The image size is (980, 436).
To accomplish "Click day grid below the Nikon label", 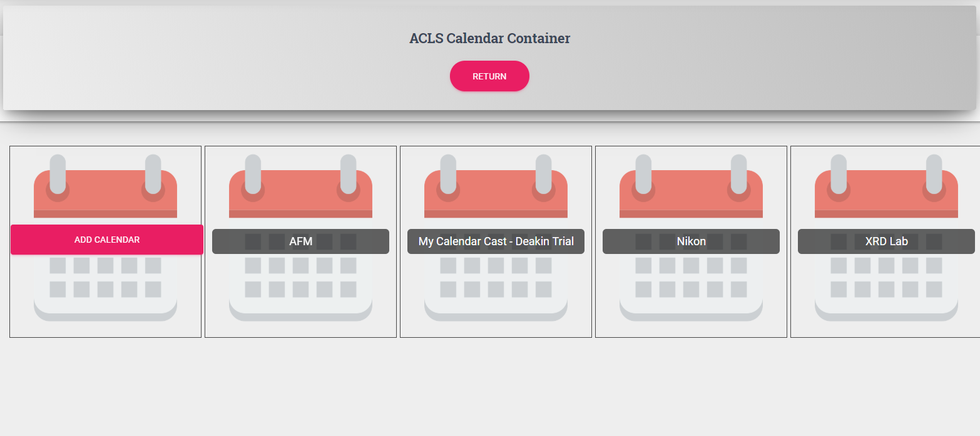I will pyautogui.click(x=691, y=278).
